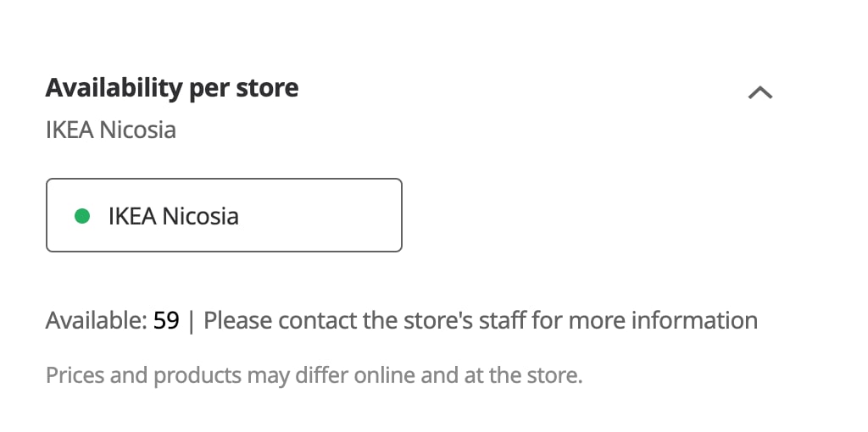Click the prices and products disclaimer note
Viewport: 868px width, 432px height.
[x=314, y=374]
